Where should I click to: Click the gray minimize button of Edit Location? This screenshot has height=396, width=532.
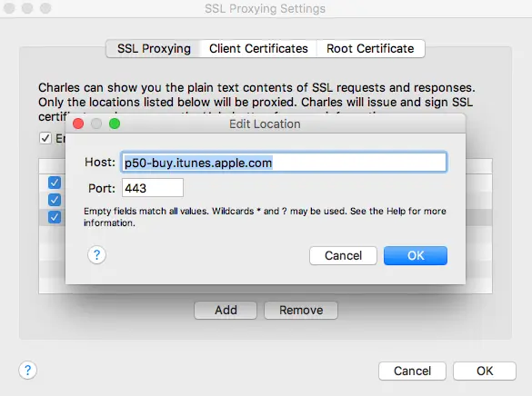point(96,124)
